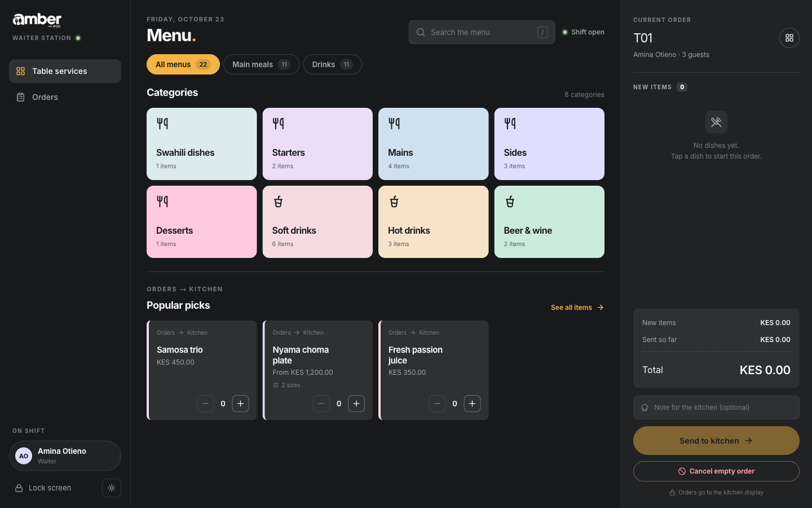This screenshot has width=812, height=508.
Task: Click the Shift open status indicator
Action: click(x=583, y=32)
